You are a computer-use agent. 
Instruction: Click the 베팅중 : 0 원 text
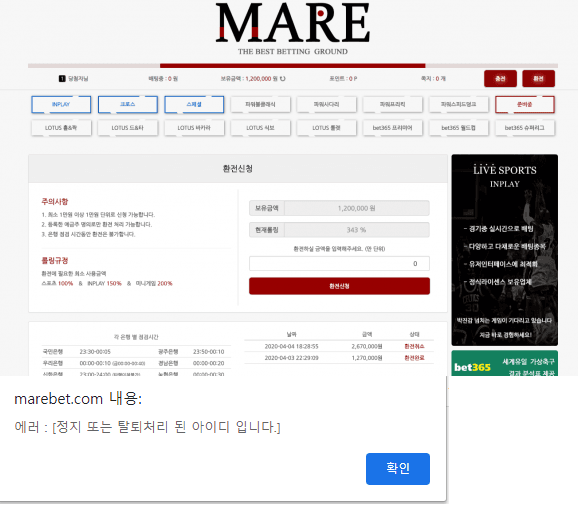pyautogui.click(x=163, y=79)
